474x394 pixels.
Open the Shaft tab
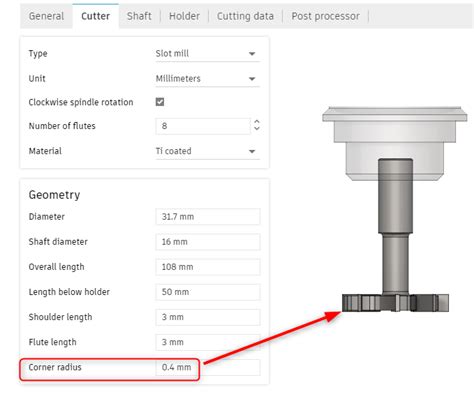tap(139, 16)
